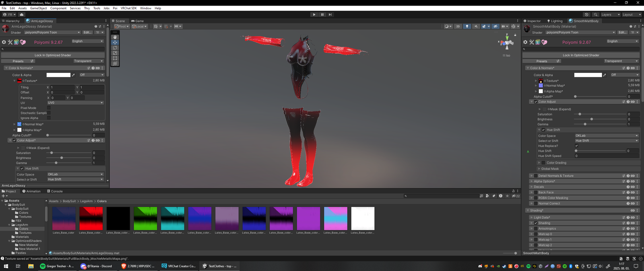Switch to the Lighting tab
Screen dimensions: 644x271
click(x=555, y=21)
